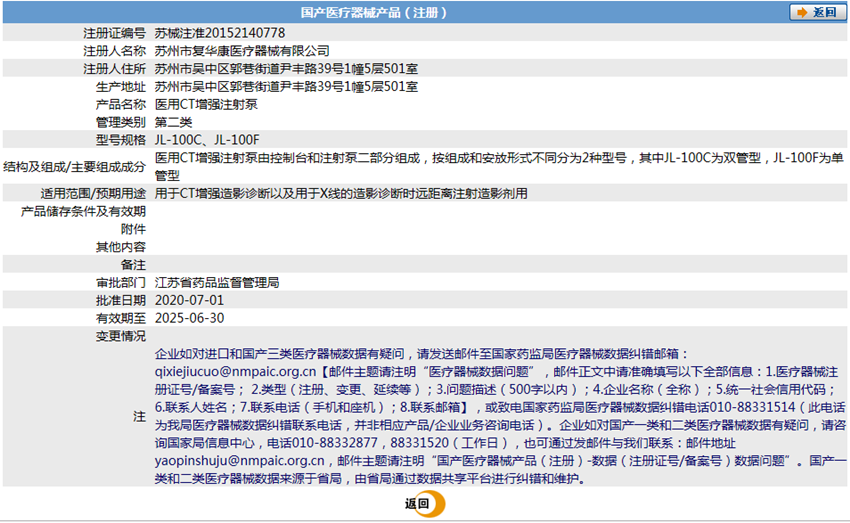Select registrant name 苏州市复华康医疗器械有限公司
Image resolution: width=850 pixels, height=523 pixels.
242,51
